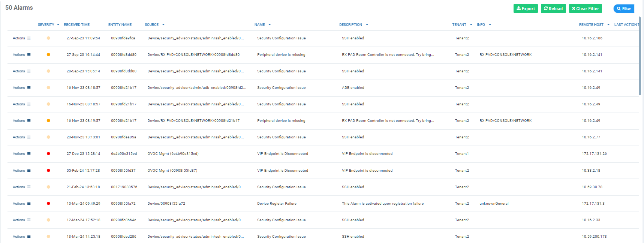This screenshot has height=243, width=644.
Task: Open the blue Filter button
Action: (623, 9)
